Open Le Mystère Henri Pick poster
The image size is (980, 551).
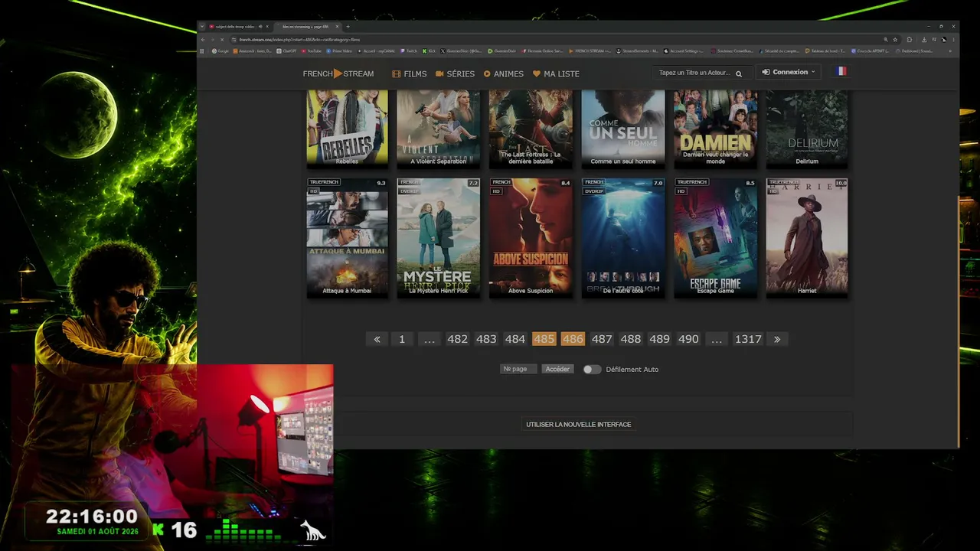coord(439,237)
